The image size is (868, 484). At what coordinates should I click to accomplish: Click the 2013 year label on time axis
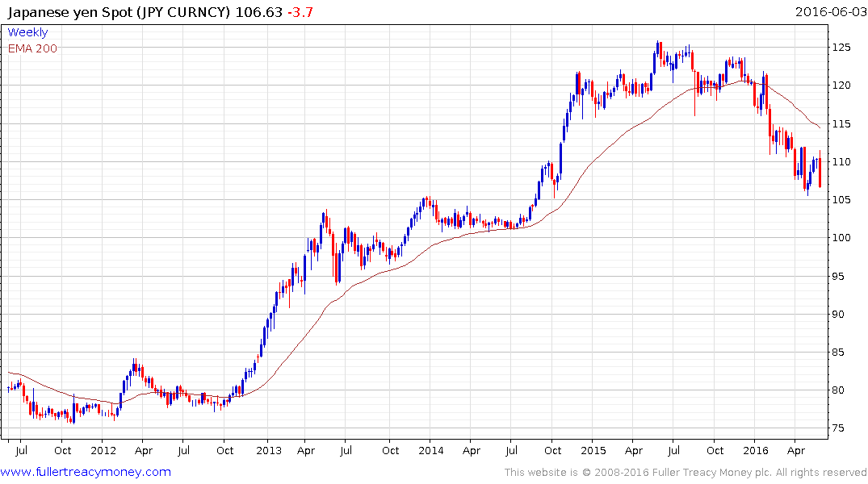point(269,451)
